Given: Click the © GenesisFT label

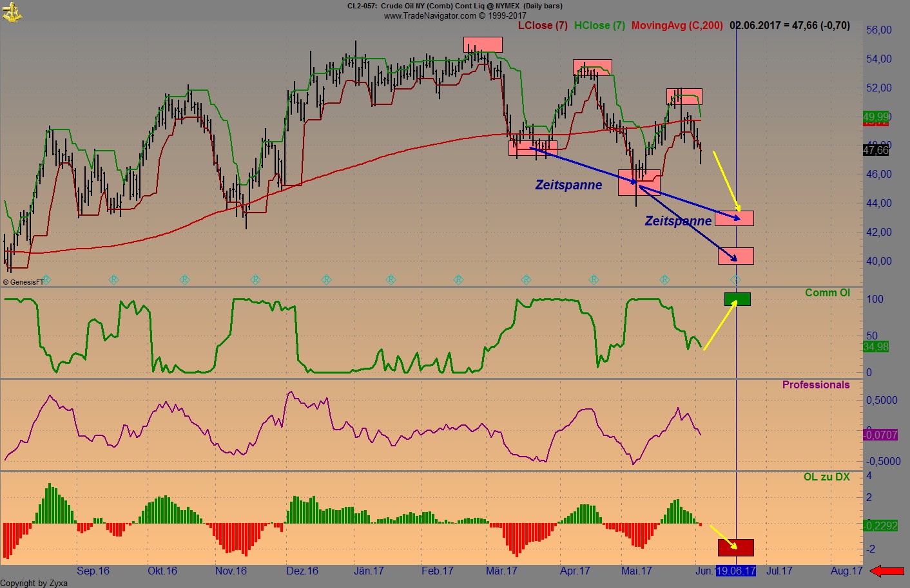Looking at the screenshot, I should coord(23,281).
